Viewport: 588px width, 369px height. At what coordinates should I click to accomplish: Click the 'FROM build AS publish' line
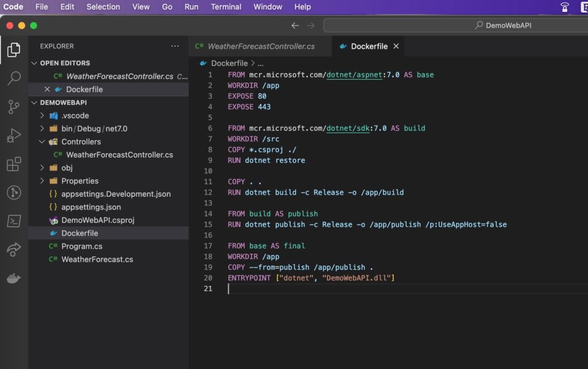tap(273, 214)
